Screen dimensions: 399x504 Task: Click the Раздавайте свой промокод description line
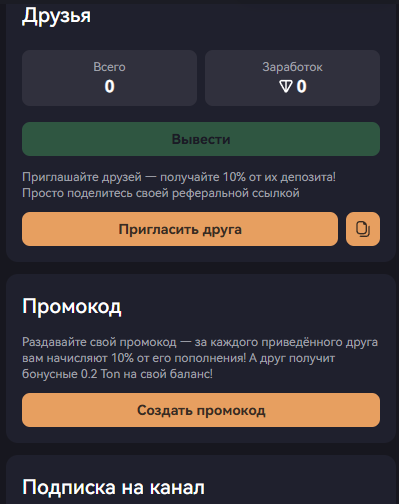(x=200, y=342)
